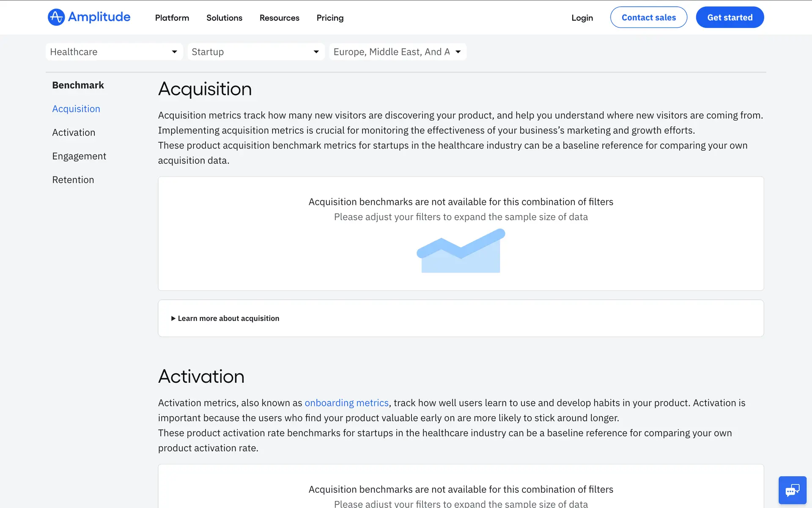Click the Login link
The image size is (812, 508).
pos(582,18)
